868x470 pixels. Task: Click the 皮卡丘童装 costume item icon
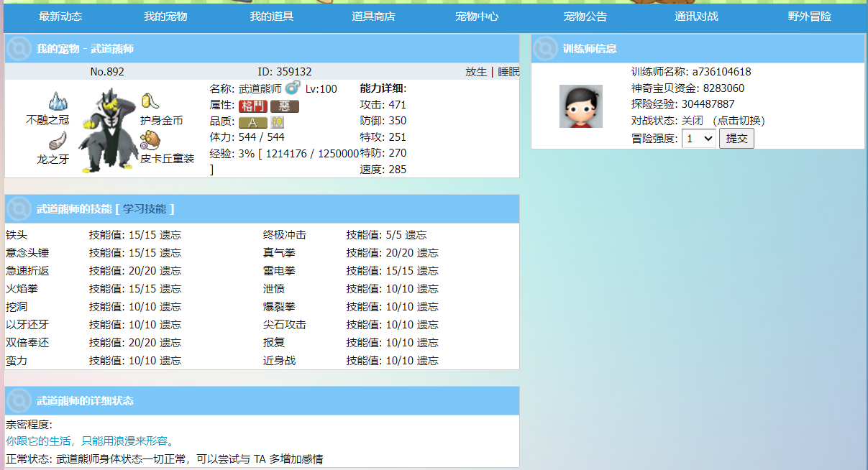tap(150, 140)
